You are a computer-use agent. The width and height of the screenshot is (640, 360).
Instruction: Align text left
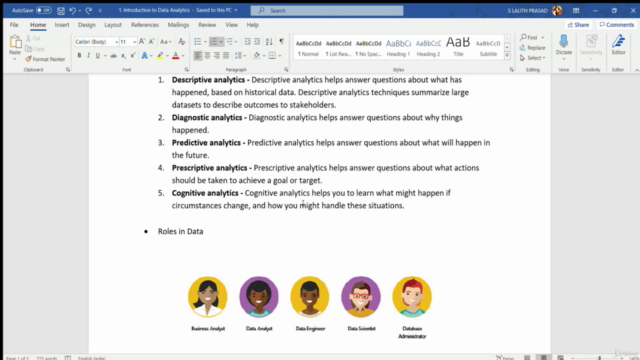pyautogui.click(x=198, y=56)
